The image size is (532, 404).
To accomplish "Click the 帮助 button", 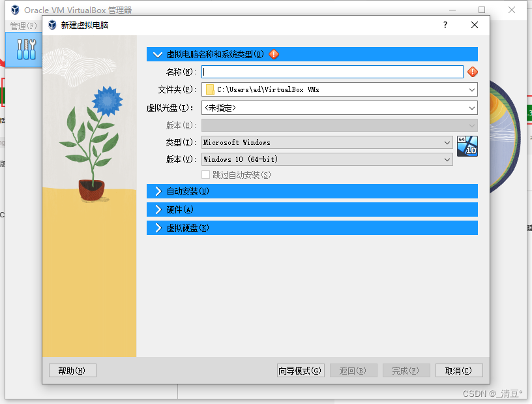I will tap(72, 370).
